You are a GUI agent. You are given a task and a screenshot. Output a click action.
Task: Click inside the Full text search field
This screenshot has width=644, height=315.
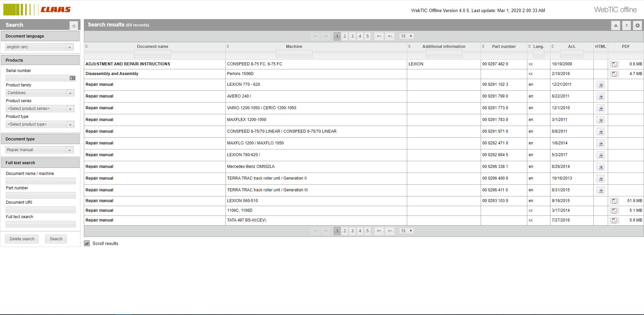tap(41, 224)
